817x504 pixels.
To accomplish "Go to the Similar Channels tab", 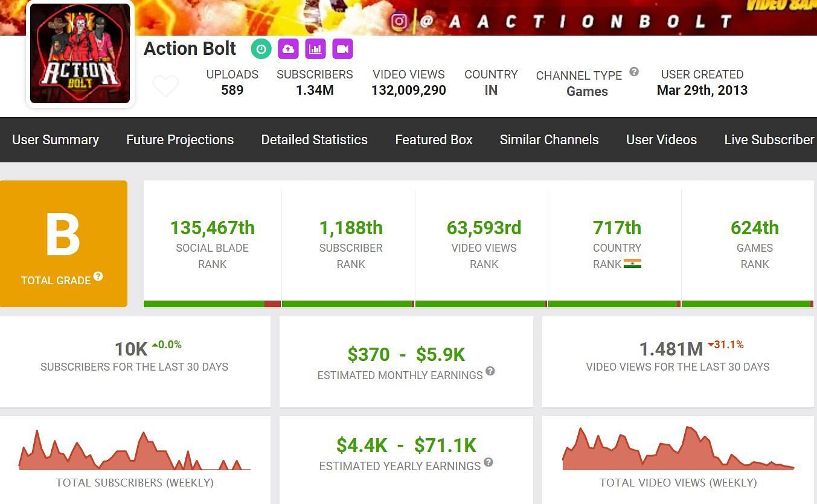I will [549, 139].
